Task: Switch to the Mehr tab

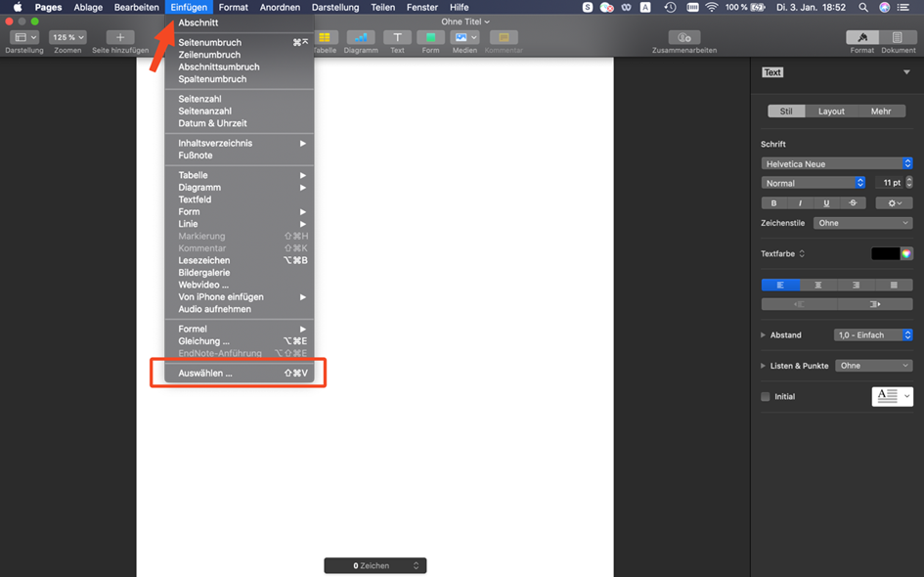Action: pos(881,111)
